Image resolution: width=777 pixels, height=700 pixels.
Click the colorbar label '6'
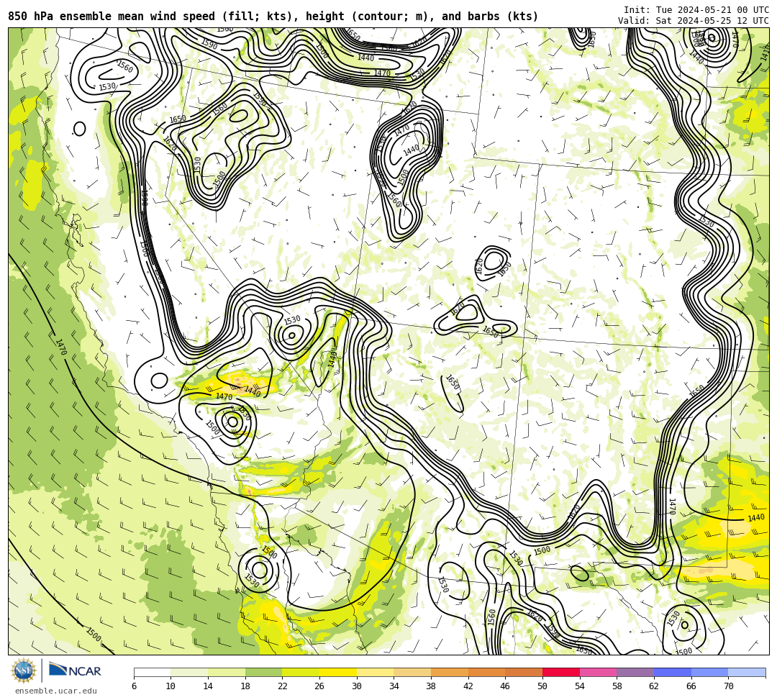click(x=134, y=686)
